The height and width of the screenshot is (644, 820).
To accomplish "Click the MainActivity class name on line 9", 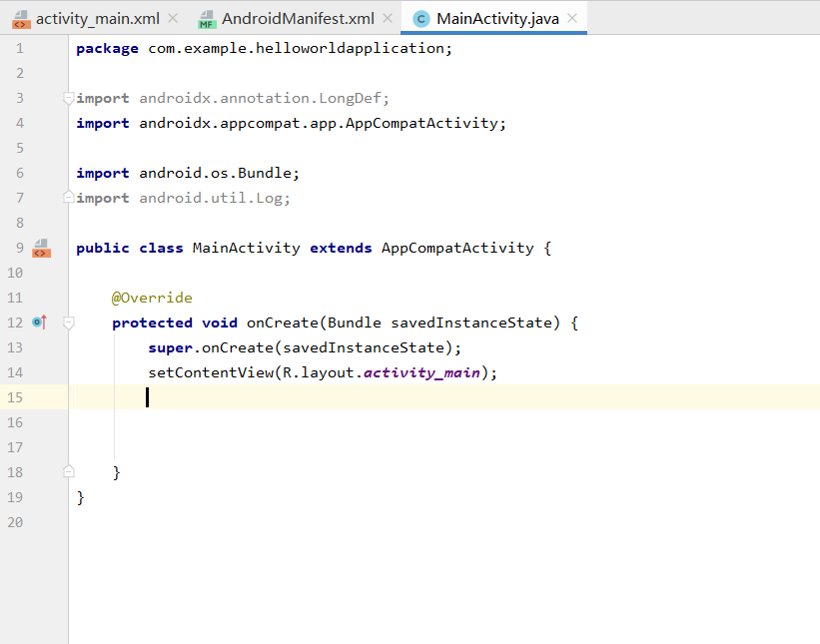I will [x=247, y=248].
